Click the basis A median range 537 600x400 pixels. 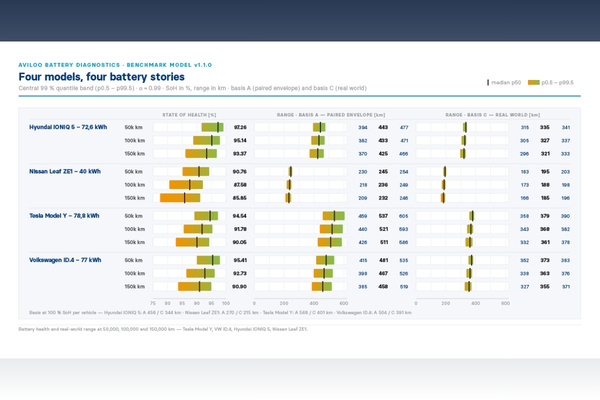[x=383, y=216]
